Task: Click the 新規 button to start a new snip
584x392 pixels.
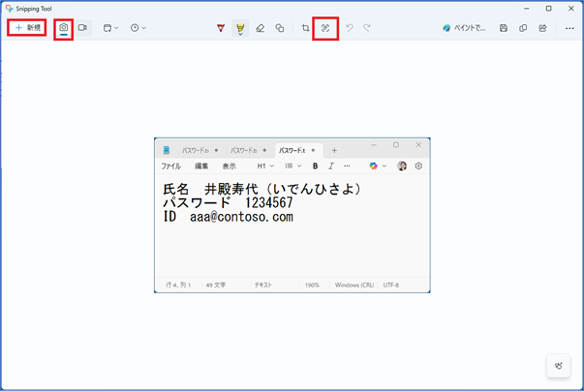Action: pyautogui.click(x=27, y=28)
